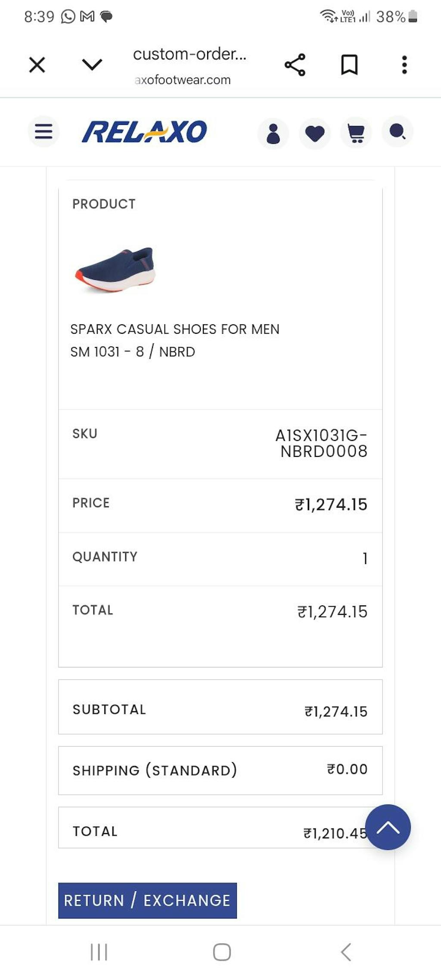Open Sparx Casual Shoes For Men link
Screen dimensions: 441x980
pyautogui.click(x=174, y=329)
